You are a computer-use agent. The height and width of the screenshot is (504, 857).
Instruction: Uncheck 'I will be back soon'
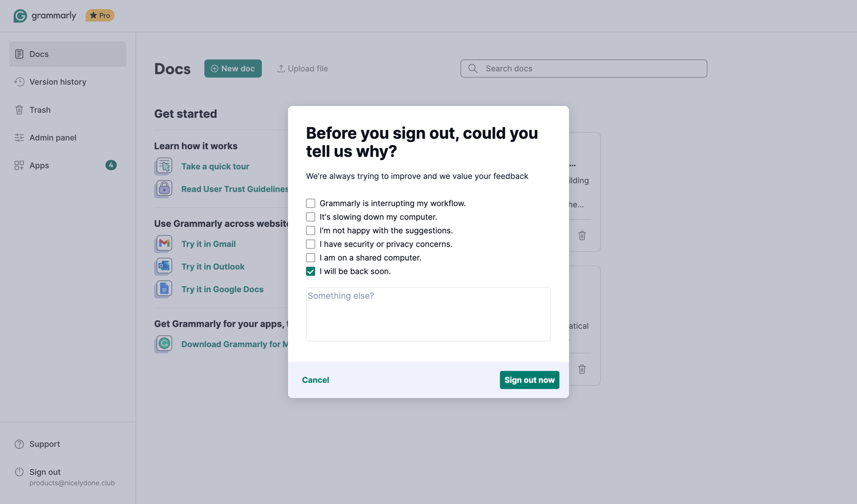pyautogui.click(x=310, y=271)
